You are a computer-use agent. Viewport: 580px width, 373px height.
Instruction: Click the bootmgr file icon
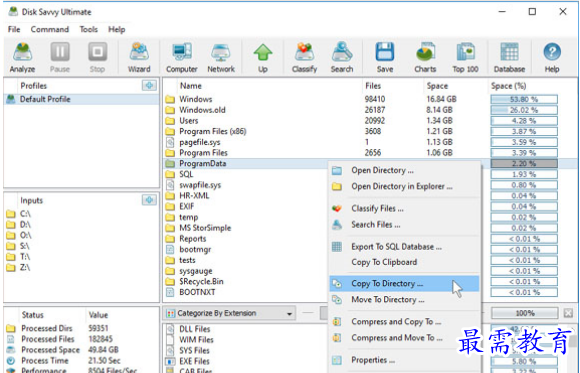point(170,249)
